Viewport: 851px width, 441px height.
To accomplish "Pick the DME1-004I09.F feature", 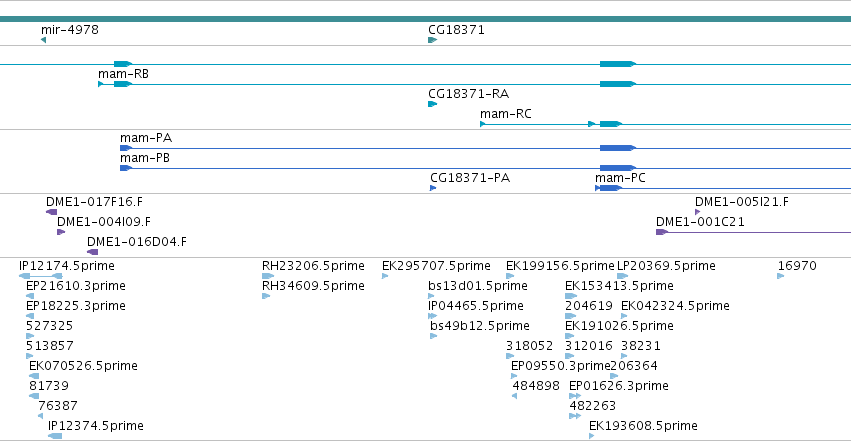I will coord(61,232).
